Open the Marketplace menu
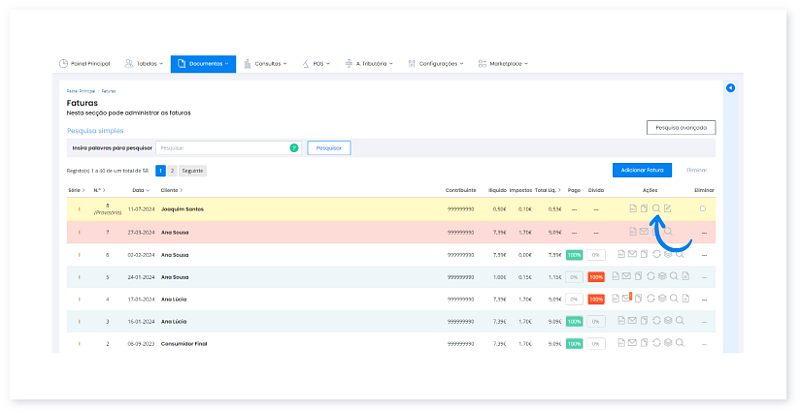This screenshot has width=800, height=413. [503, 64]
